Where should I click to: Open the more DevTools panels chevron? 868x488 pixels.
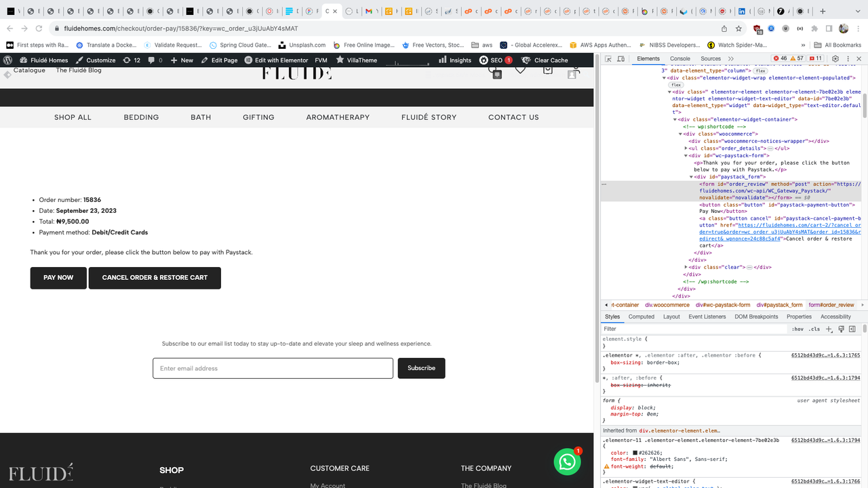pos(731,59)
